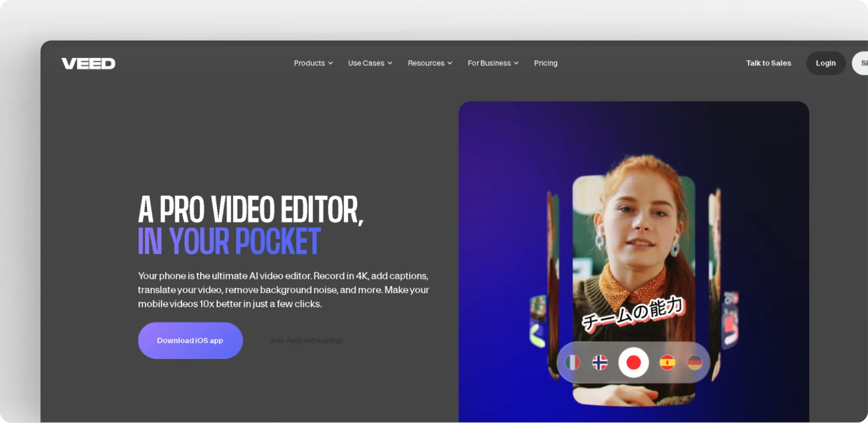Click Join Android waitlist link
This screenshot has height=423, width=868.
tap(306, 341)
